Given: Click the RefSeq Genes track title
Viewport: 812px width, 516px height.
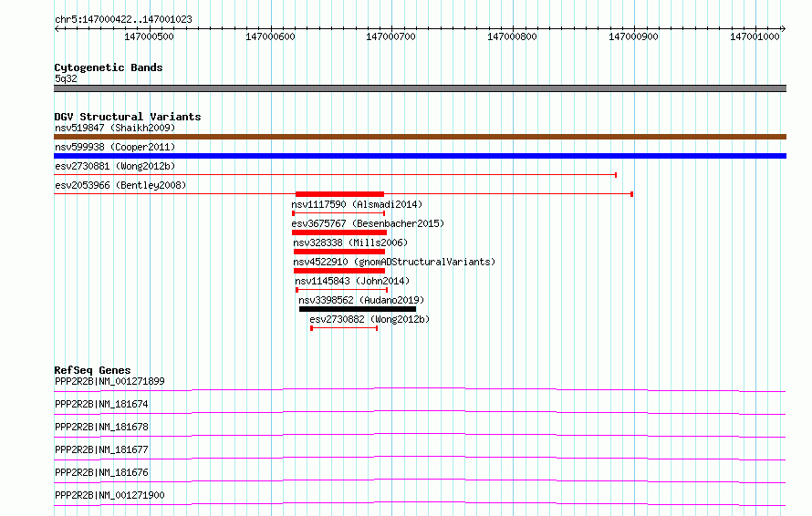Looking at the screenshot, I should point(93,370).
